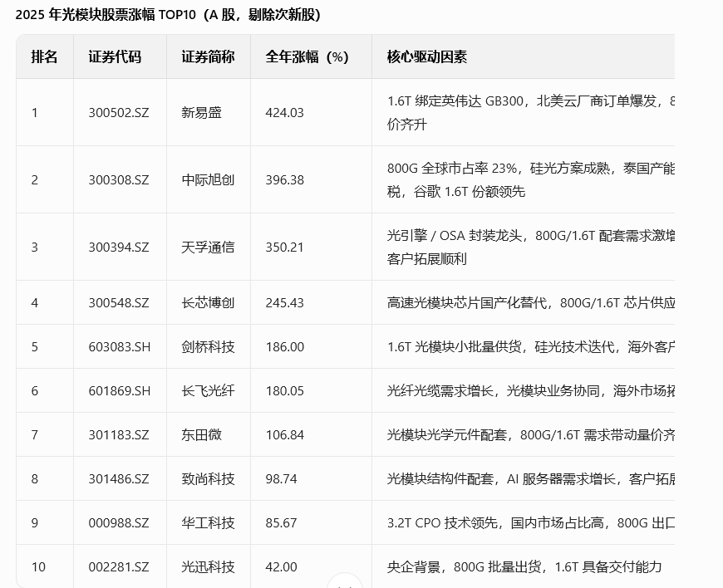This screenshot has width=723, height=588.
Task: Click stock name 新易盛
Action: click(201, 112)
